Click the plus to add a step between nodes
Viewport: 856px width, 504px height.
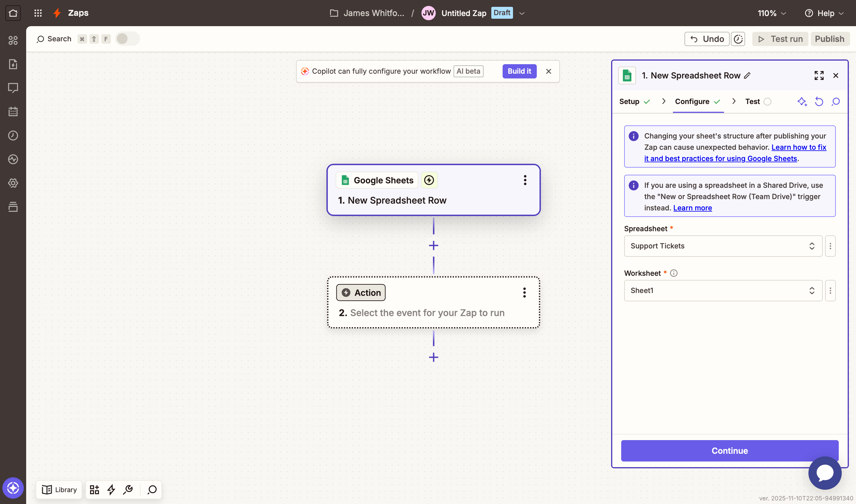pyautogui.click(x=433, y=245)
